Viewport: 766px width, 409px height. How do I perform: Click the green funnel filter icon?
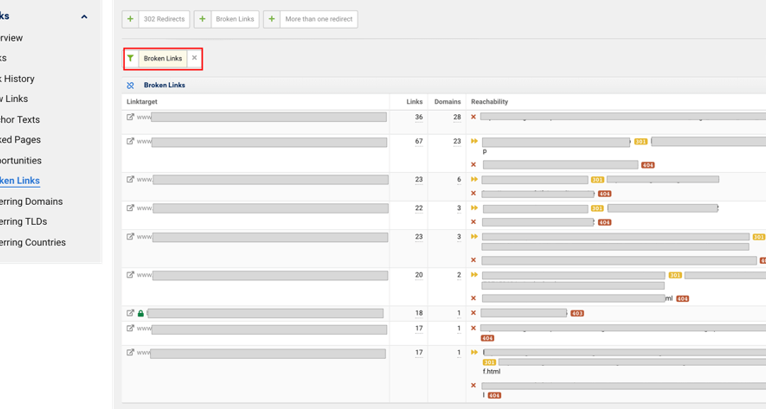131,59
